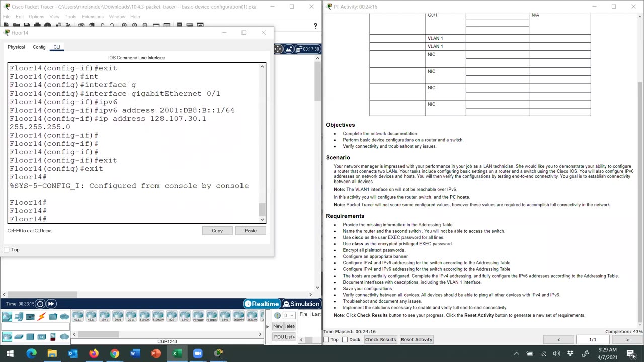Screen dimensions: 644x362
Task: Choose the Switches subcategory icon
Action: click(x=19, y=336)
